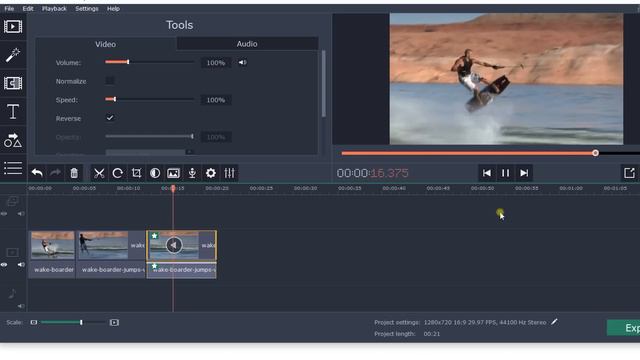Click the Volume 100% value field

[x=216, y=63]
